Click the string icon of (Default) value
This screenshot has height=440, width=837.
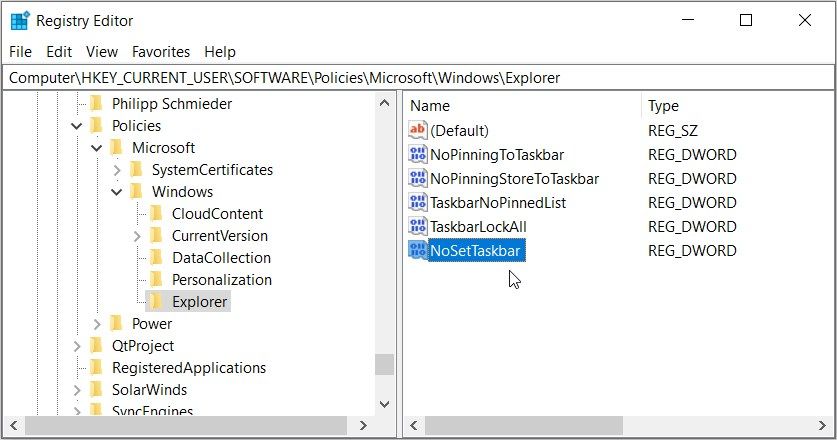point(417,130)
